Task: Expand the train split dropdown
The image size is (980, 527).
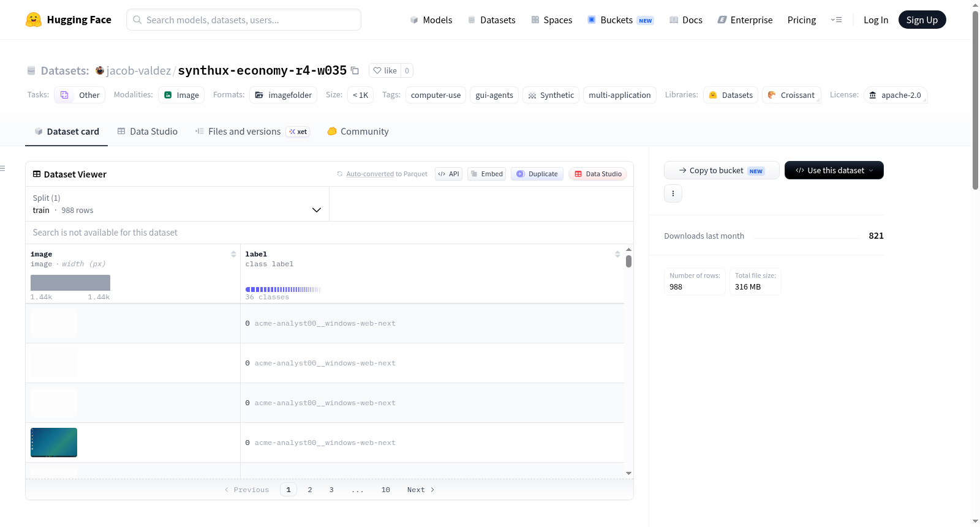Action: [x=177, y=204]
